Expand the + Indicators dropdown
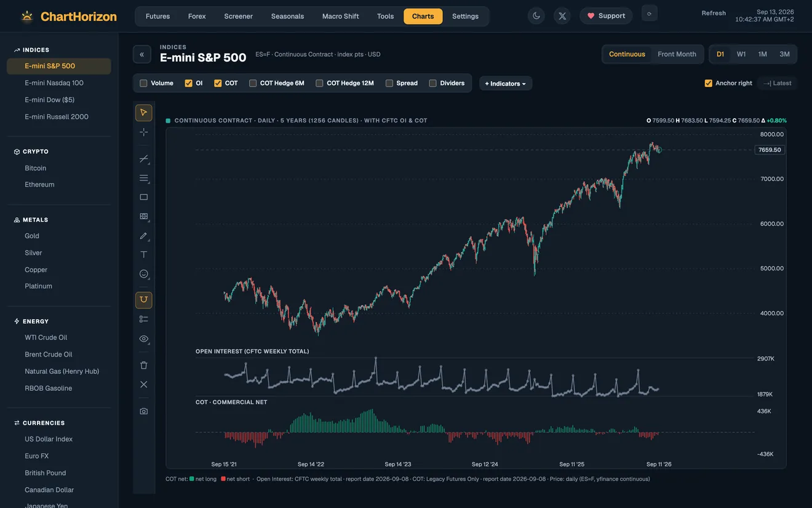The width and height of the screenshot is (812, 508). point(506,83)
